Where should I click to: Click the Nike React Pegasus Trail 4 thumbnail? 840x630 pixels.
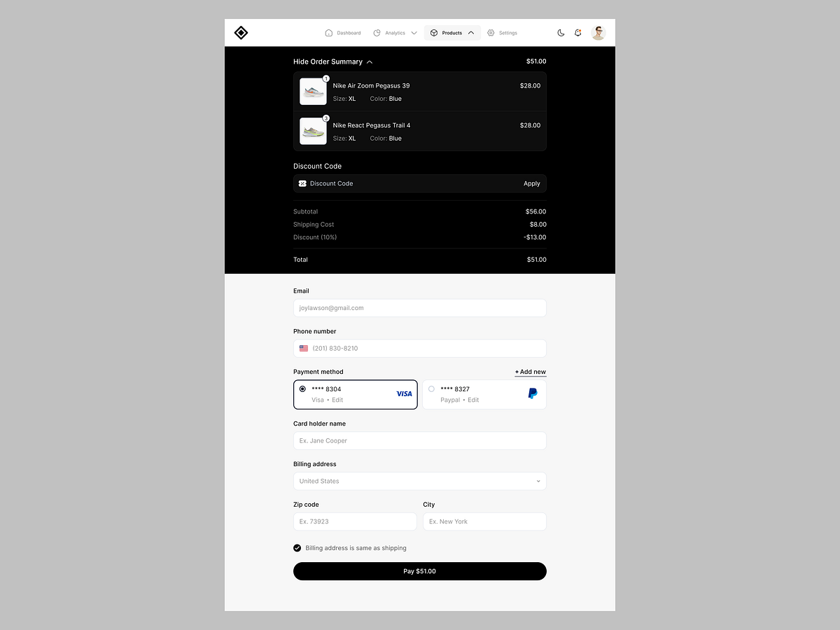tap(313, 131)
